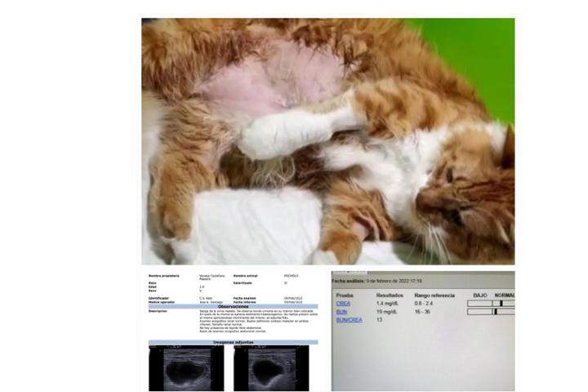Click the 'Nombre propietario' label
Screen dimensions: 588x392
click(x=164, y=276)
